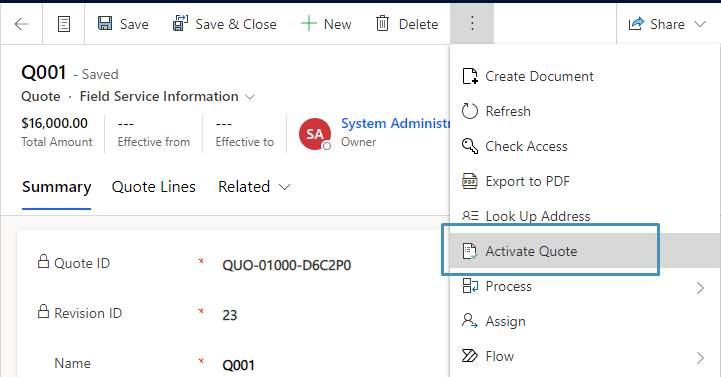Viewport: 721px width, 377px height.
Task: Click the Quote ID value QUO-01000-D6C2P0
Action: 286,265
